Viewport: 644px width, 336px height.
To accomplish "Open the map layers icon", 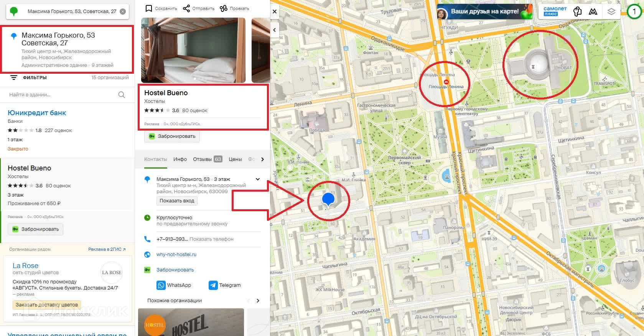I will (611, 12).
